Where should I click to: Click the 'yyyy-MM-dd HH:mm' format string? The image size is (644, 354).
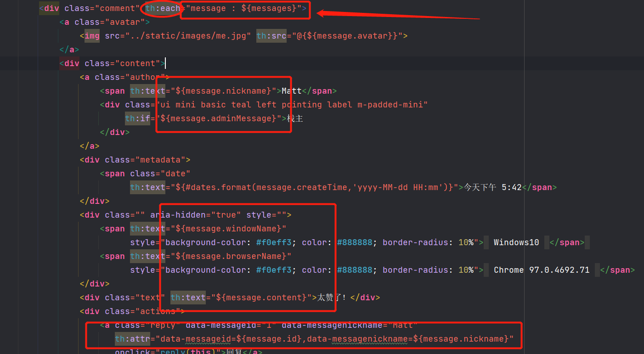coord(400,187)
